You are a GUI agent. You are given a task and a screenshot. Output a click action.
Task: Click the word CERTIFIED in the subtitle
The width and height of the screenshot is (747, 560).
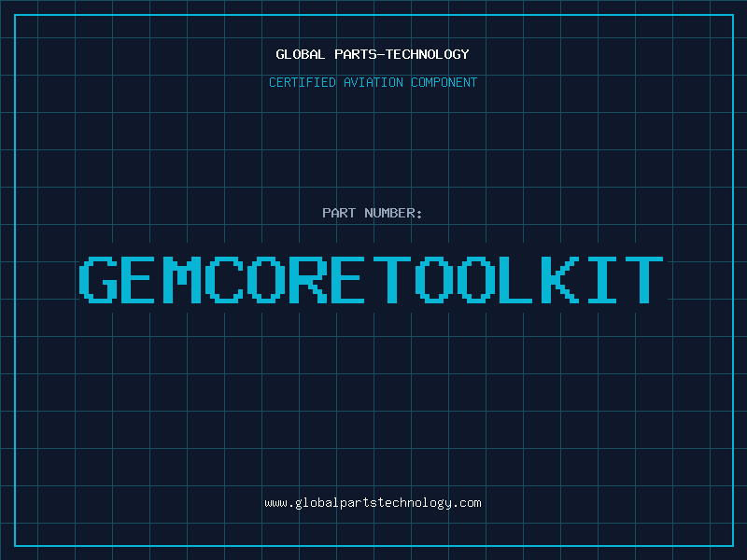302,82
